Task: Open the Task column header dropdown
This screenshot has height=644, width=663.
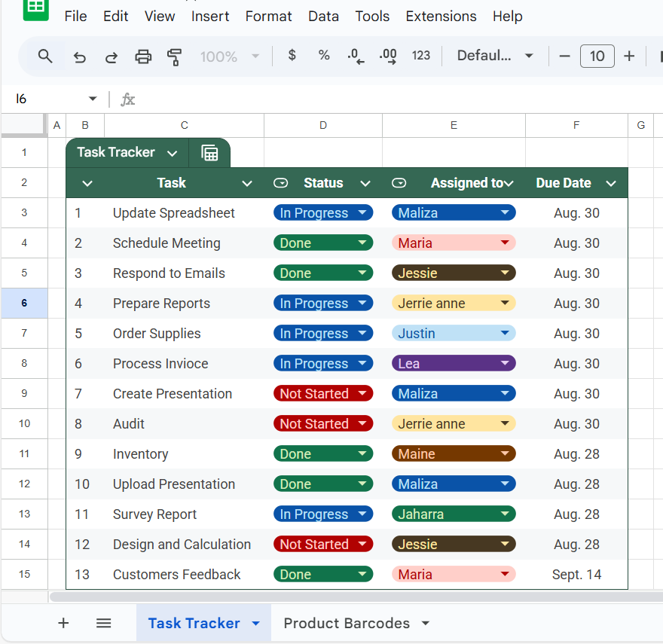Action: (247, 184)
